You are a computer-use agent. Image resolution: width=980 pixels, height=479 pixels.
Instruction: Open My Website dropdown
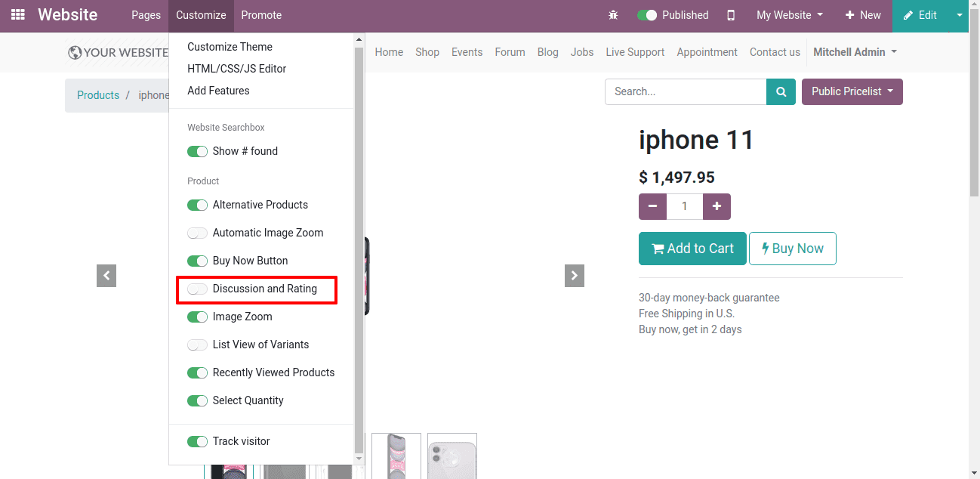(x=790, y=15)
